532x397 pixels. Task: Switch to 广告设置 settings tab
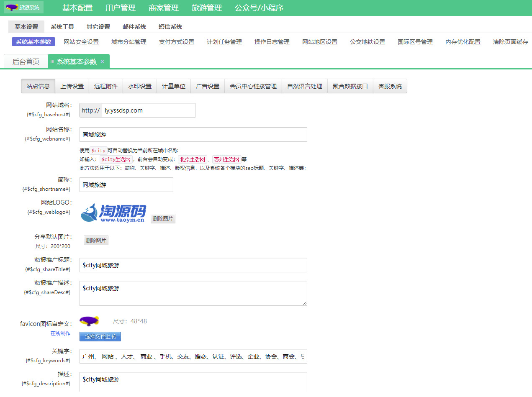click(208, 86)
